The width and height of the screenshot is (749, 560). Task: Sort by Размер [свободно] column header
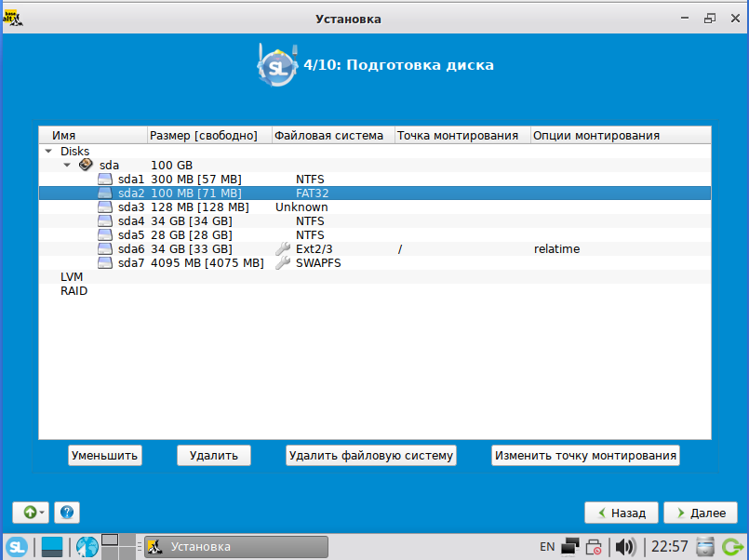click(x=209, y=136)
